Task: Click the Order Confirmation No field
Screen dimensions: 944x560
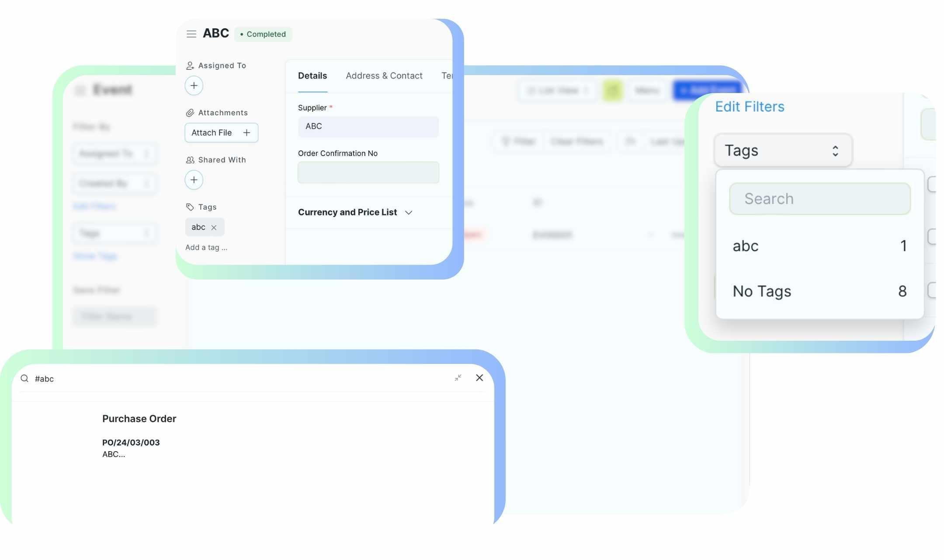Action: point(368,173)
